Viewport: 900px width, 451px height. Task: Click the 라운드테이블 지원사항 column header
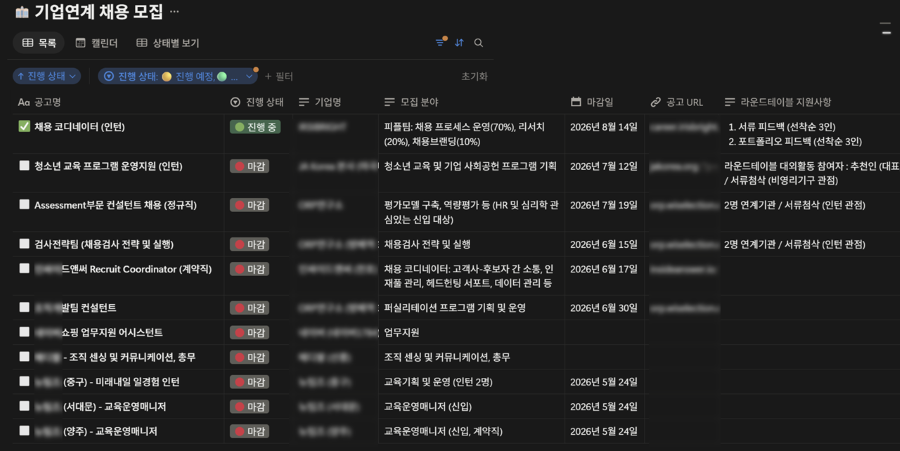click(778, 102)
